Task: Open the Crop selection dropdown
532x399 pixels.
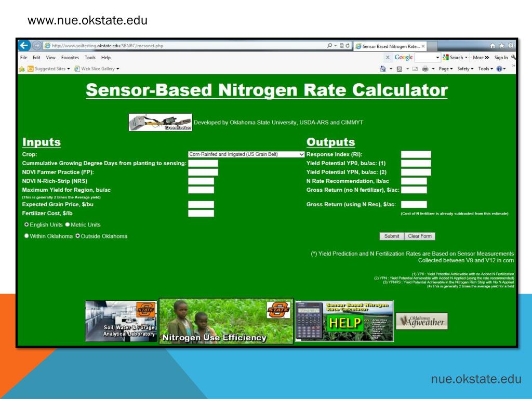Action: pyautogui.click(x=246, y=154)
